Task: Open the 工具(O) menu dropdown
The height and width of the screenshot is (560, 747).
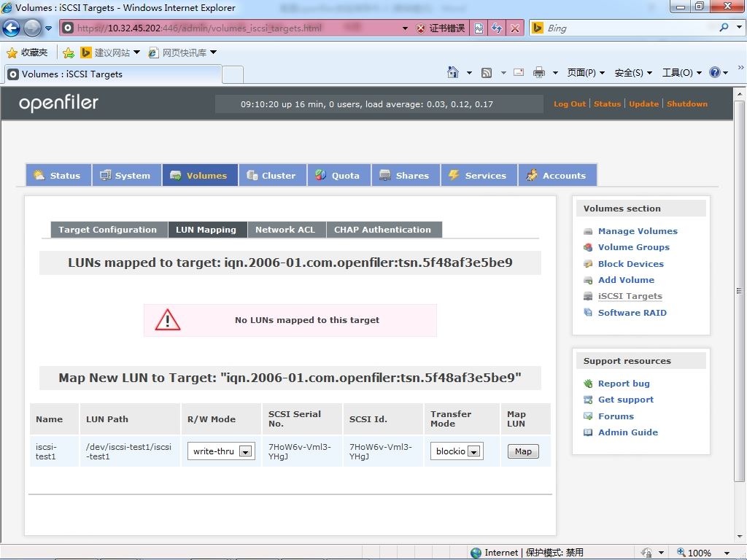Action: click(682, 73)
